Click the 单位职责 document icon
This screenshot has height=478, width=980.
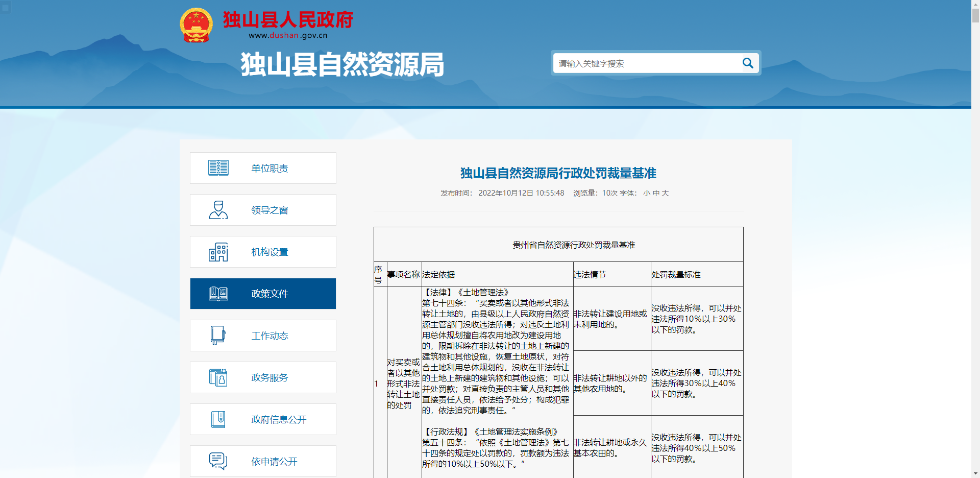[x=218, y=168]
